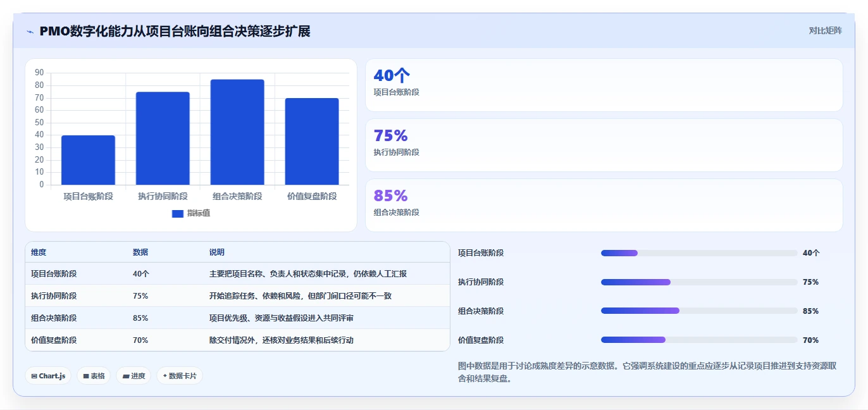Click the 90 value on the y-axis
The width and height of the screenshot is (868, 410).
pyautogui.click(x=39, y=73)
